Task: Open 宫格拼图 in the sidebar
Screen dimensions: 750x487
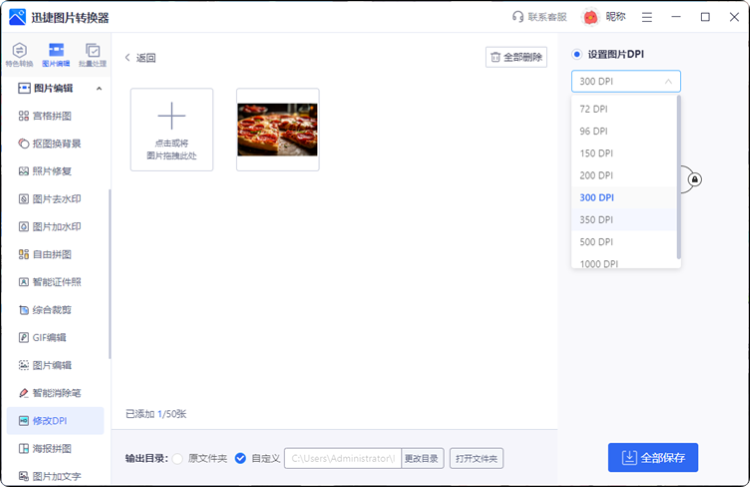Action: pyautogui.click(x=52, y=116)
